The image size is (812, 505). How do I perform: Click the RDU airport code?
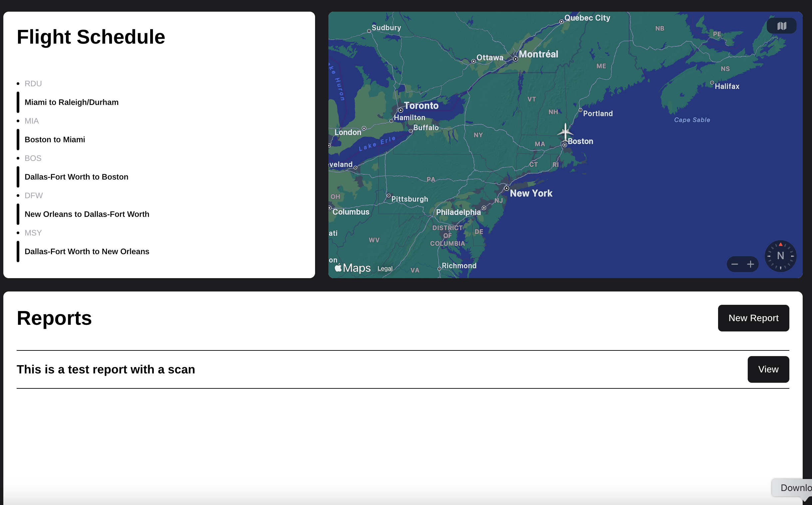click(x=33, y=84)
